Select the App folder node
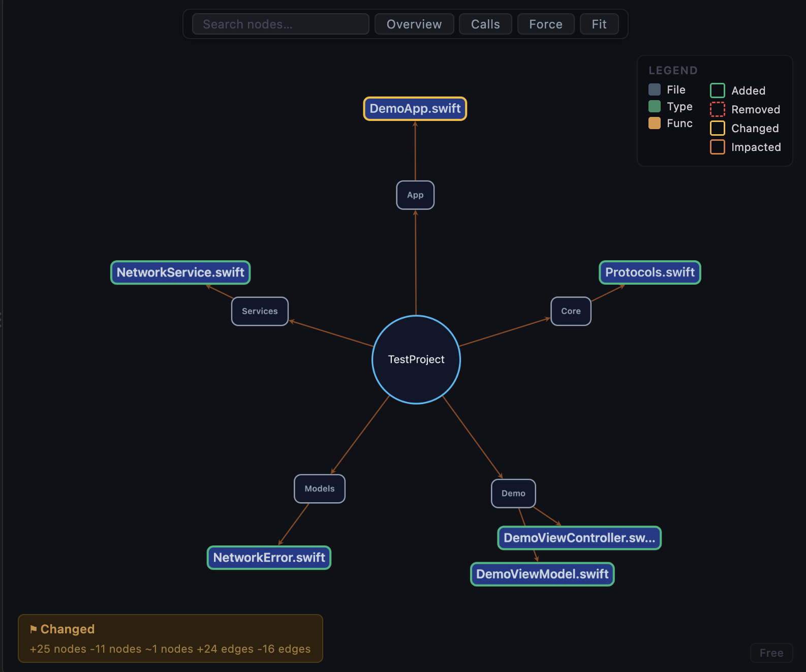This screenshot has width=806, height=672. pos(415,195)
